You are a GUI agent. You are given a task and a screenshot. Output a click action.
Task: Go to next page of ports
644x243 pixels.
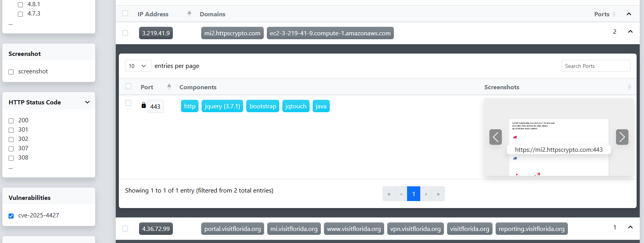[x=426, y=194]
